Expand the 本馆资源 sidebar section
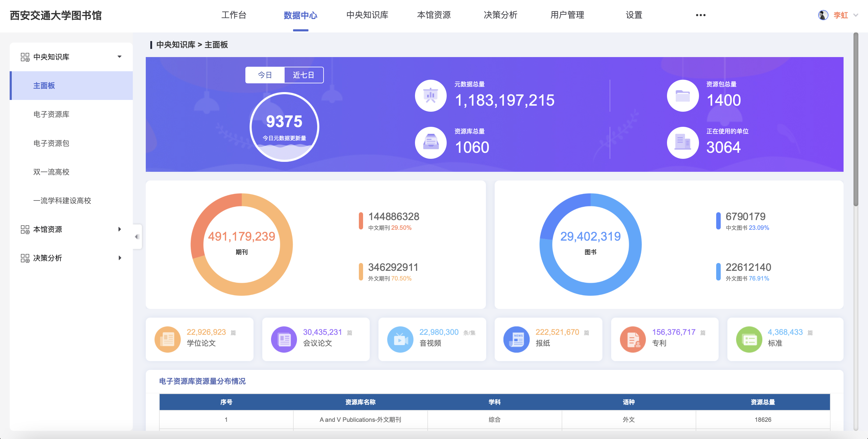868x439 pixels. point(119,229)
